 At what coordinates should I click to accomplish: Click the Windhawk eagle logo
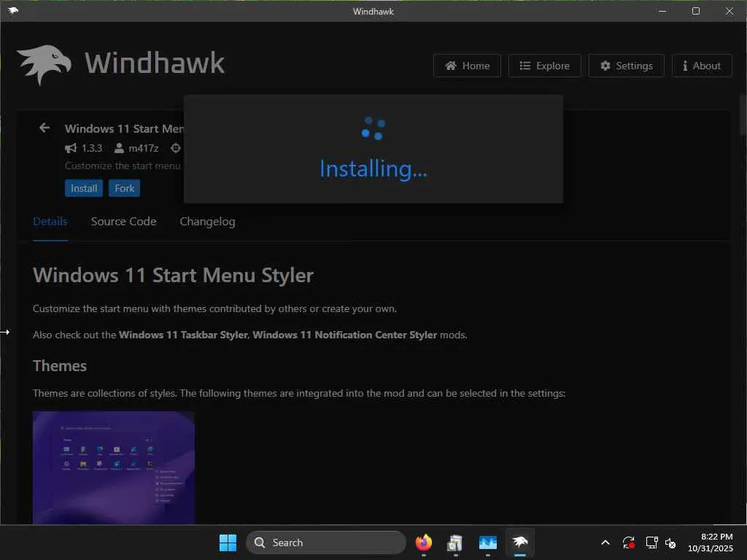(x=44, y=64)
